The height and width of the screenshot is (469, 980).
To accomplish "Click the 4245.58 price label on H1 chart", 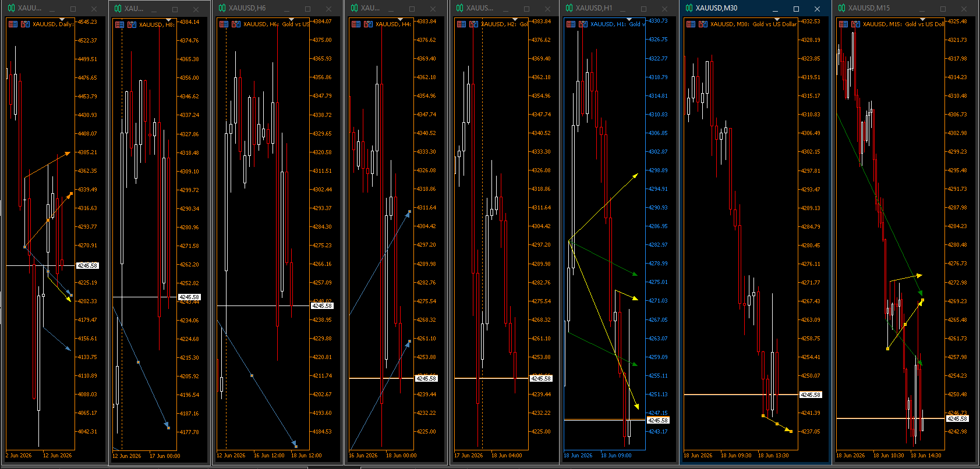I will pos(658,420).
